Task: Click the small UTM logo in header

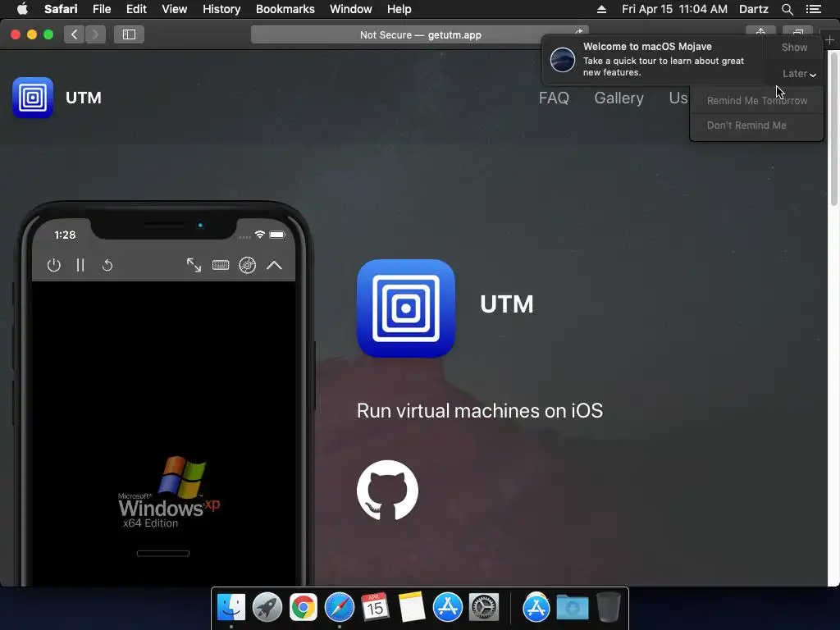Action: (33, 98)
